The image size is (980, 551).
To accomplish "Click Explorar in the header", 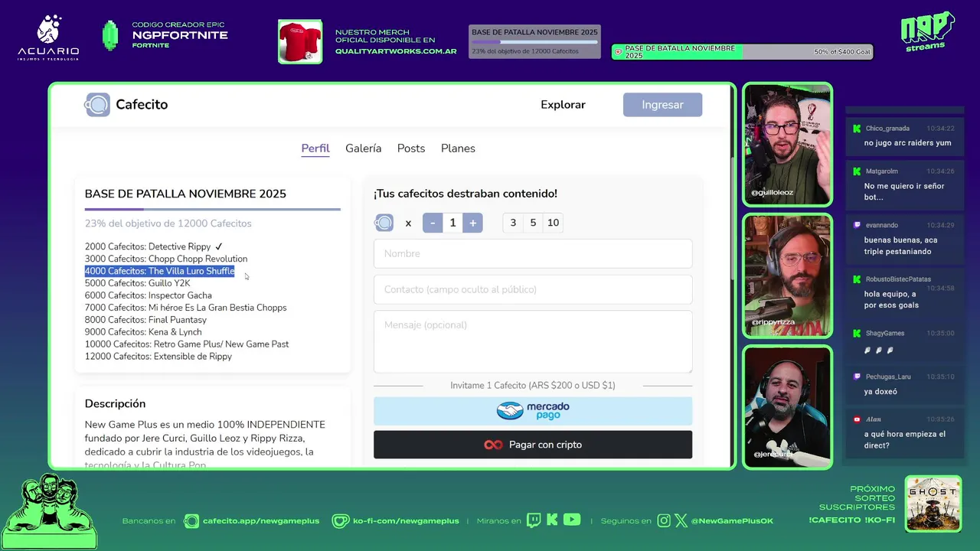I will [563, 105].
